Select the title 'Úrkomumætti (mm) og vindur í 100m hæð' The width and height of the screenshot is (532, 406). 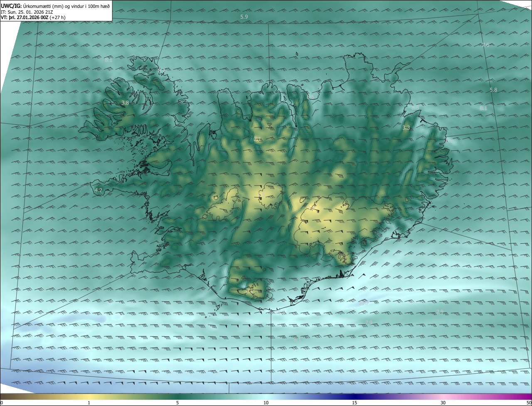point(66,6)
